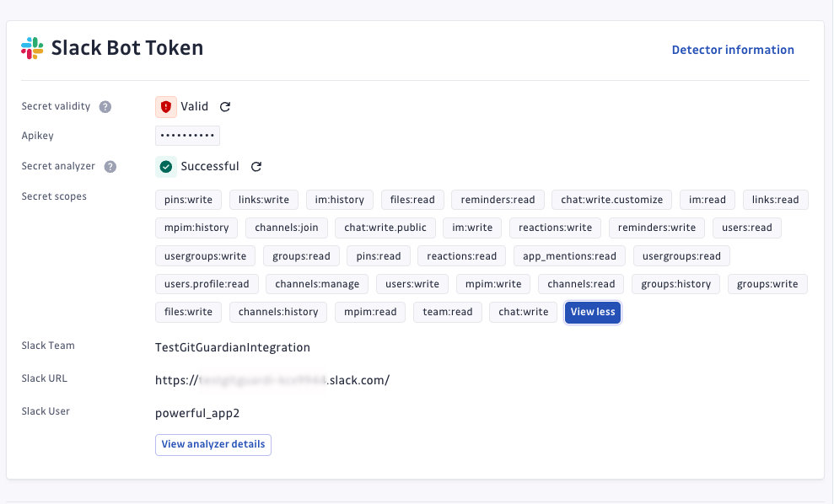Select the mpim:write scope tag
834x504 pixels.
(493, 284)
